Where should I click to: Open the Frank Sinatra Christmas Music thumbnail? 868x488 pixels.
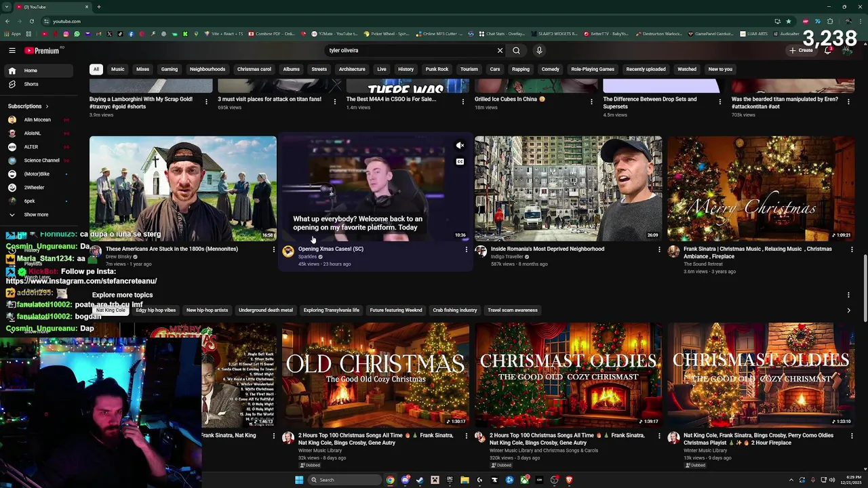(x=761, y=188)
